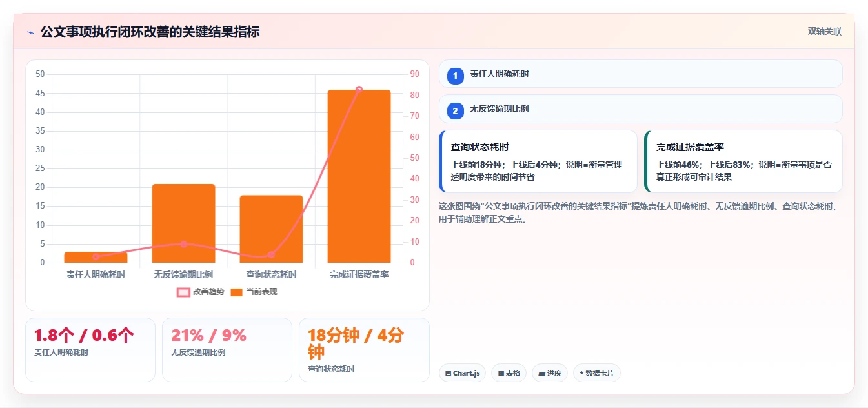Click the 无反馈逾期比例 orange bar
The width and height of the screenshot is (868, 408).
click(183, 223)
